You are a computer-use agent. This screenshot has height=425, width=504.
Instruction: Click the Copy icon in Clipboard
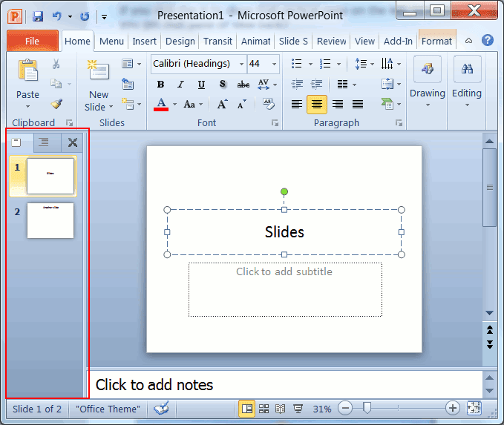tap(56, 84)
